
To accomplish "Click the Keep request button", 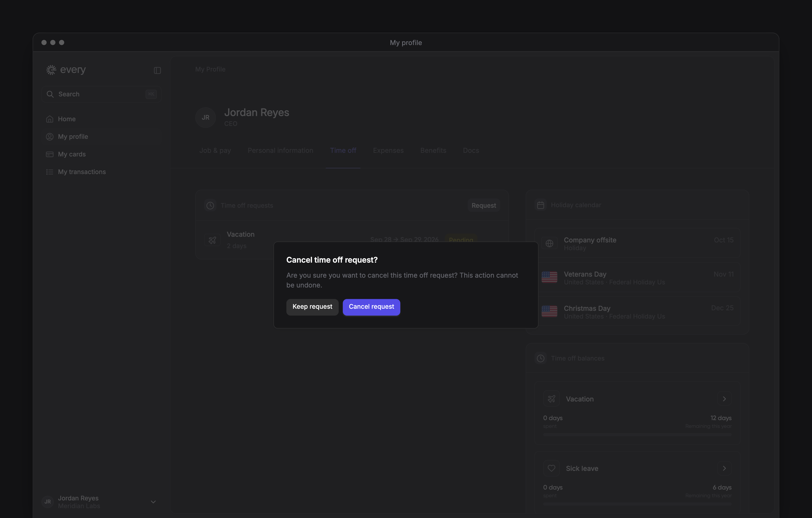I will 312,307.
